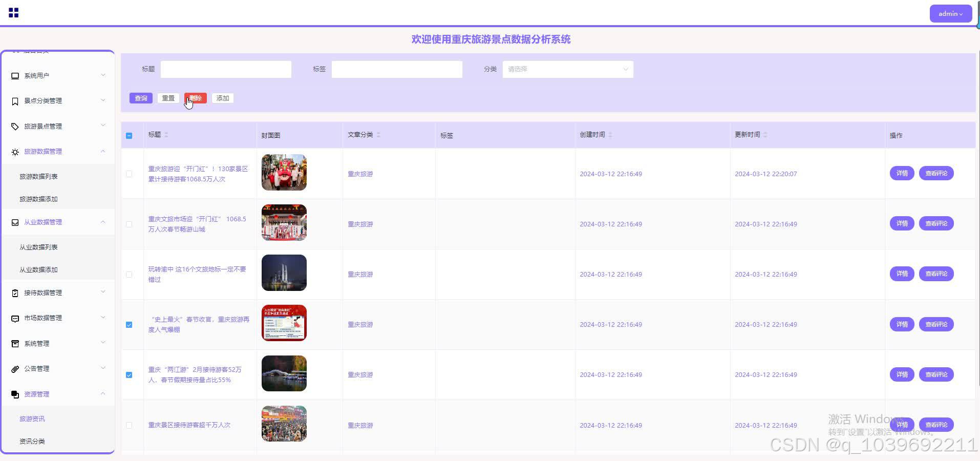Click the 重置 reset button
Image resolution: width=980 pixels, height=461 pixels.
coord(168,98)
